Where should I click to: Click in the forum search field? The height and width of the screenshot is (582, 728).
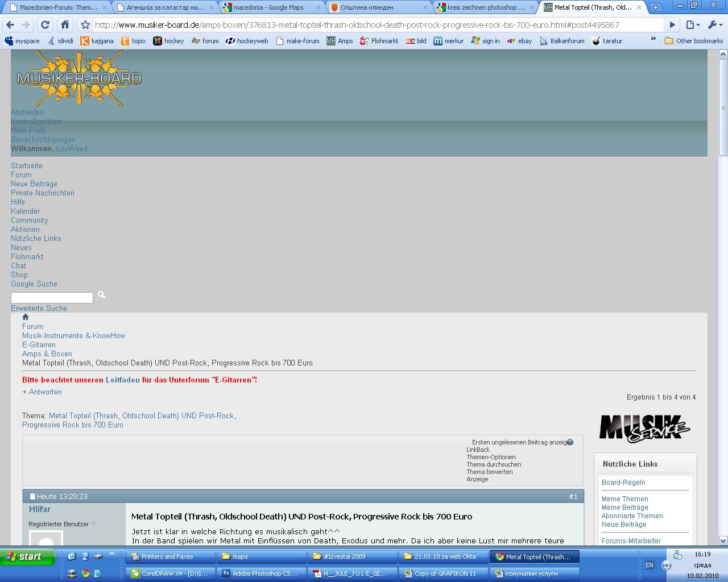52,298
